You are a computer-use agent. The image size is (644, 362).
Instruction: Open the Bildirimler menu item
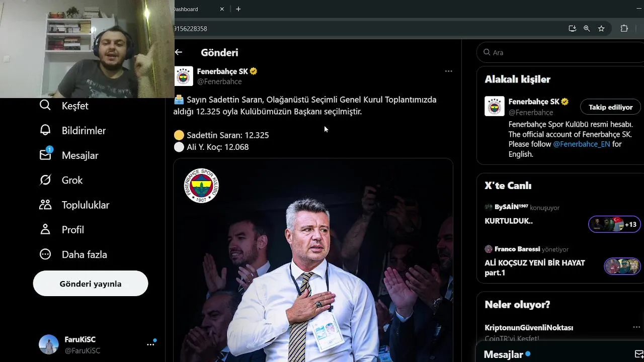tap(84, 130)
